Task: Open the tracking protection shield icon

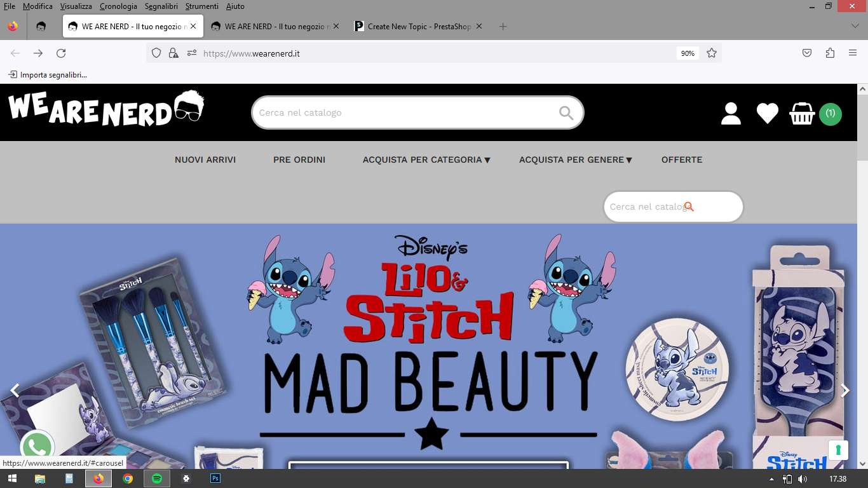Action: pos(156,53)
